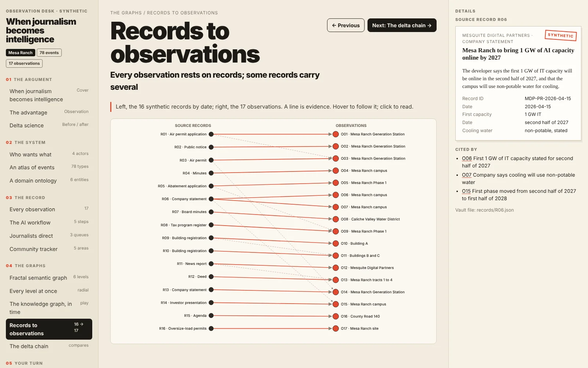Click the R11 News report record node

211,264
